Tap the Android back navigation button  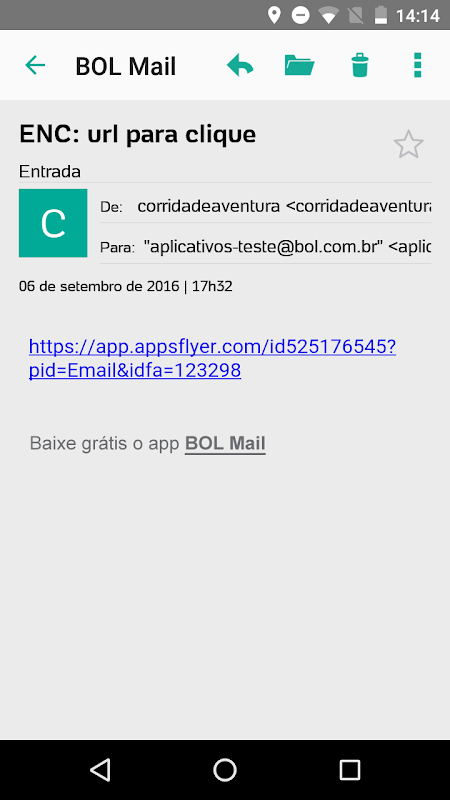pos(100,769)
